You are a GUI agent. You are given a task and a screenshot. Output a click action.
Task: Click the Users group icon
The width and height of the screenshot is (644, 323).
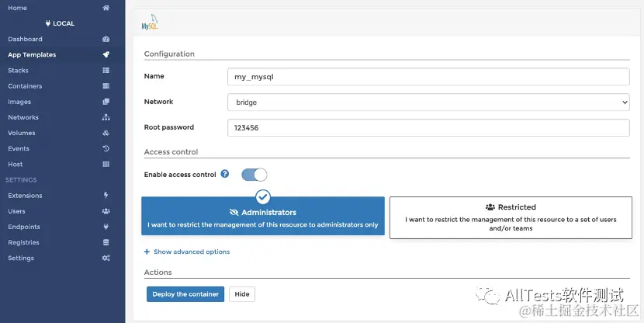click(x=106, y=211)
